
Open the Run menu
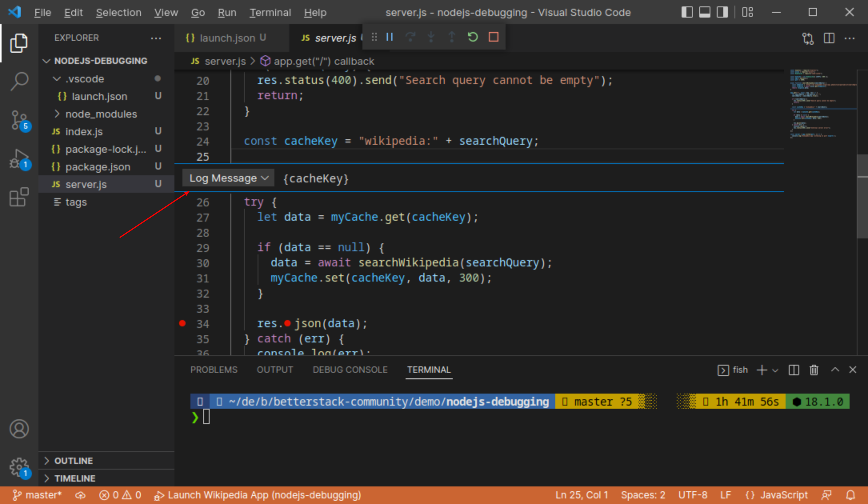pos(227,12)
